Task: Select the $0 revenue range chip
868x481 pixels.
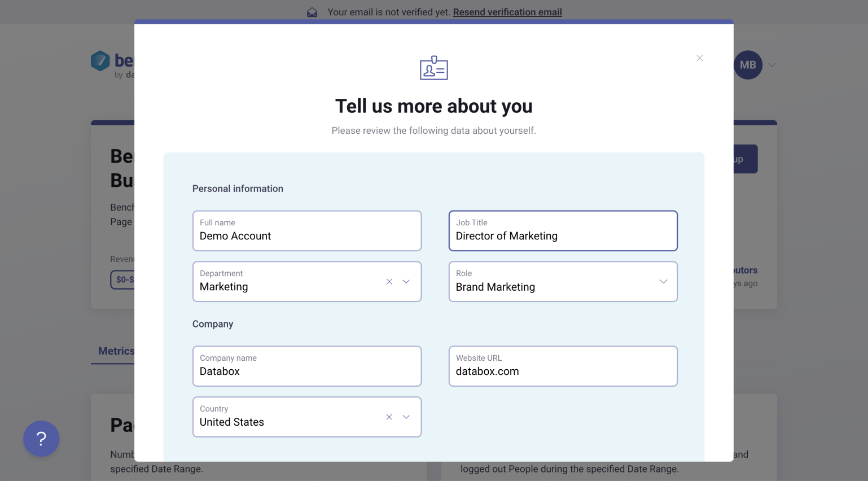Action: [123, 279]
